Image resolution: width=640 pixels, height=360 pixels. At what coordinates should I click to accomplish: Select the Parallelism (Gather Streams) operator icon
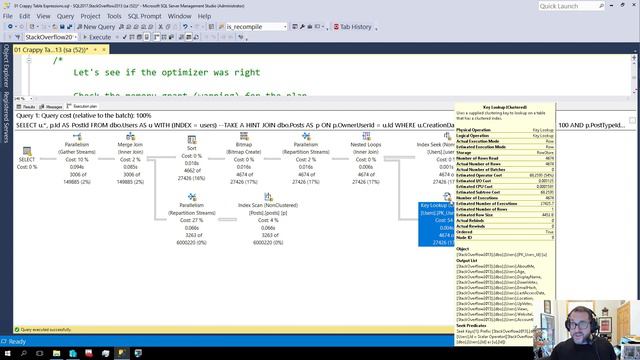coord(77,136)
